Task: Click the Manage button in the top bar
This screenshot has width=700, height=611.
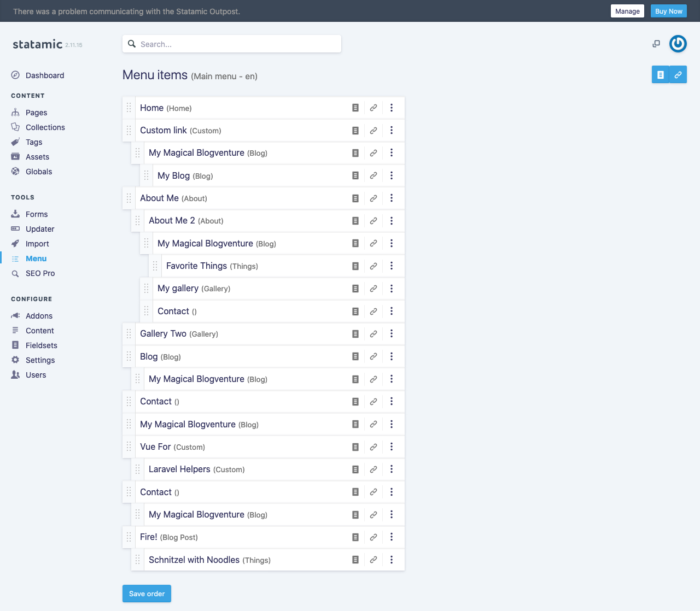Action: coord(627,11)
